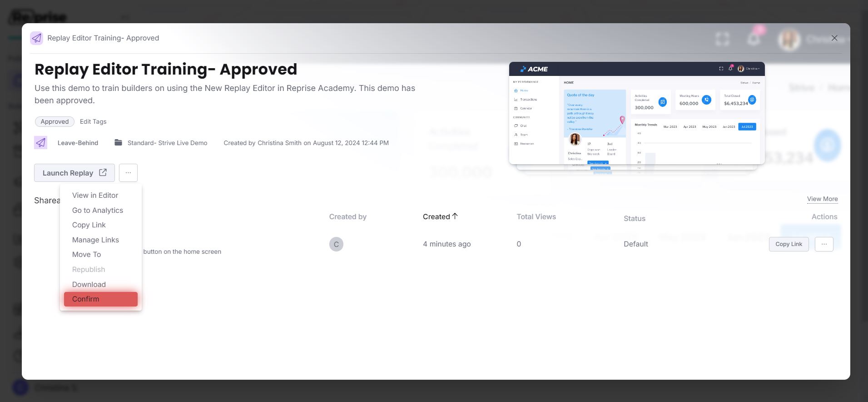Click the Copy Link button in the table row

click(789, 244)
